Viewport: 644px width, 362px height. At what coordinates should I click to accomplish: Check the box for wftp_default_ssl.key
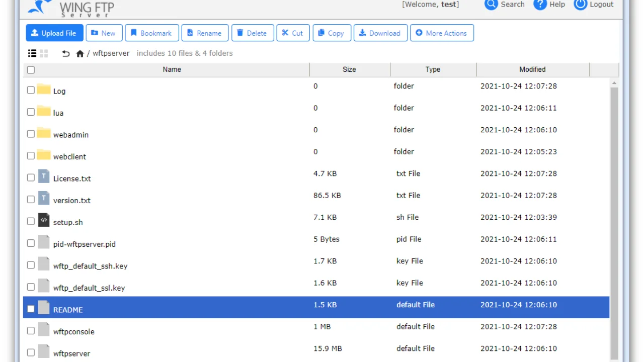tap(31, 287)
